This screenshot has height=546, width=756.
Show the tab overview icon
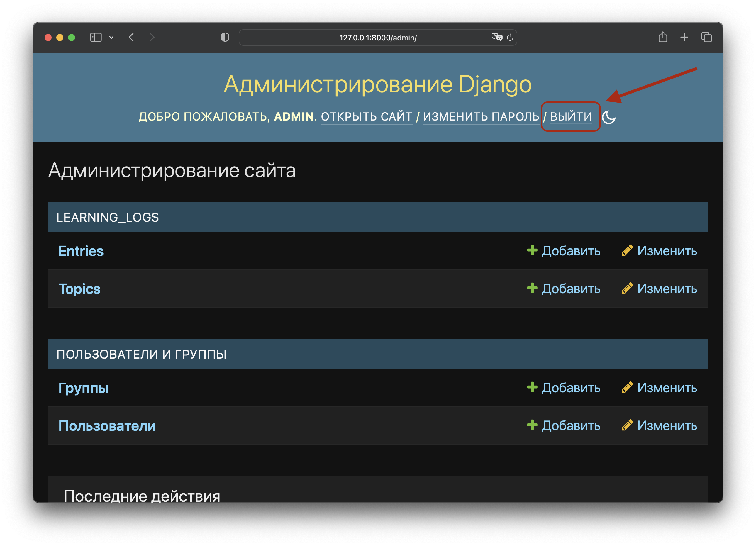coord(706,37)
